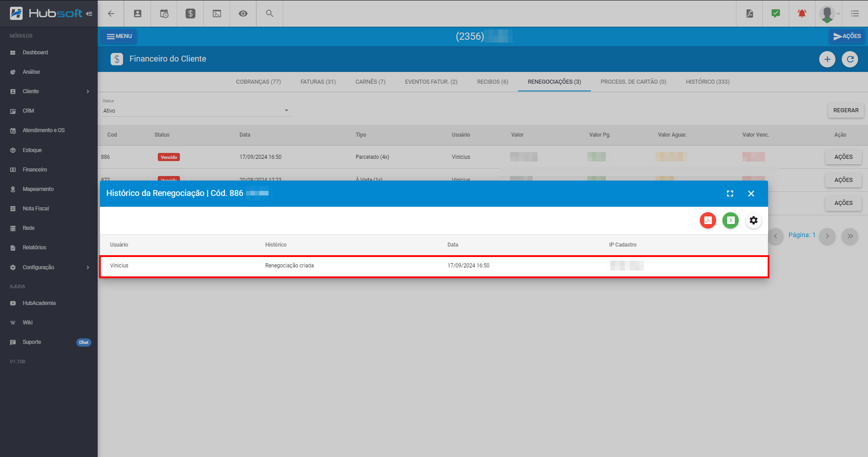Click AÇÕES button for row 886
Image resolution: width=868 pixels, height=457 pixels.
[x=844, y=157]
